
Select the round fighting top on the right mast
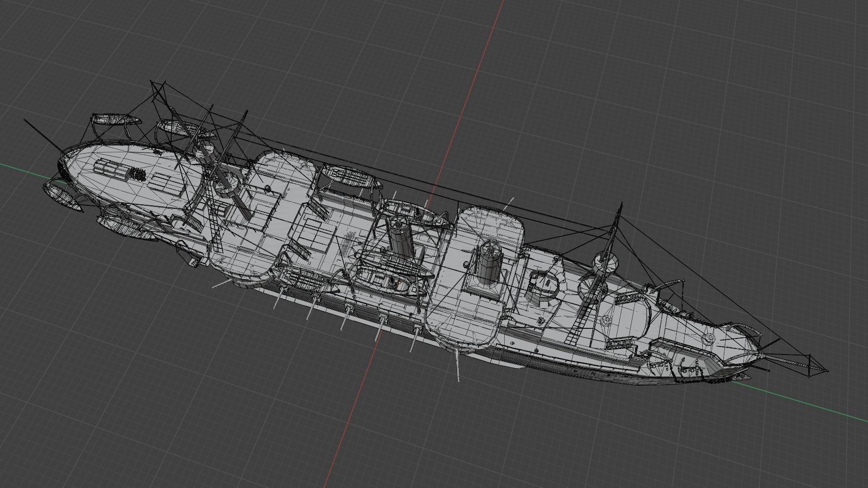pos(604,262)
